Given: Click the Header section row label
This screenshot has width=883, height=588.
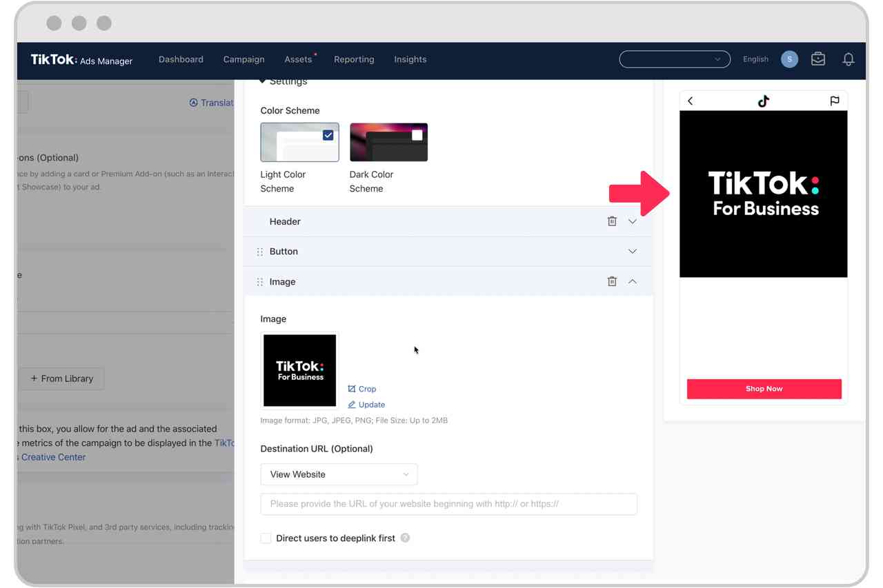Looking at the screenshot, I should click(285, 221).
